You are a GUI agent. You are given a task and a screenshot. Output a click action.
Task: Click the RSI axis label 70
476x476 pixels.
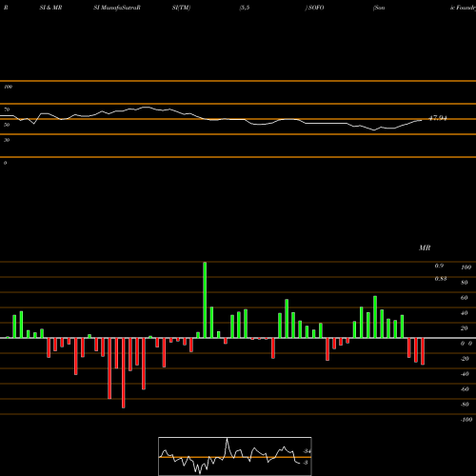tap(7, 109)
